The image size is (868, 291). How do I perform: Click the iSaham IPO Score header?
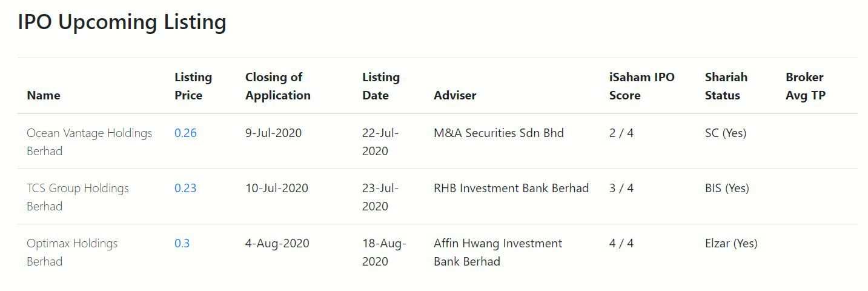(x=641, y=86)
